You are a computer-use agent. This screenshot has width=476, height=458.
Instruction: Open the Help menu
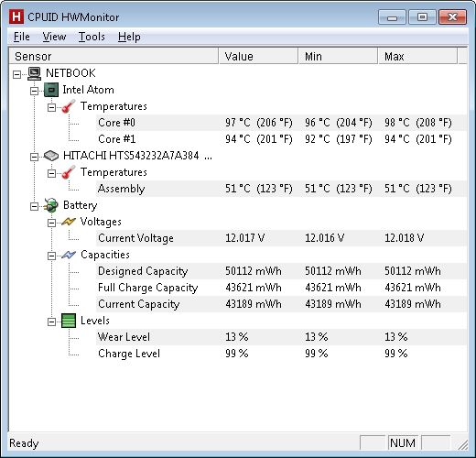129,37
